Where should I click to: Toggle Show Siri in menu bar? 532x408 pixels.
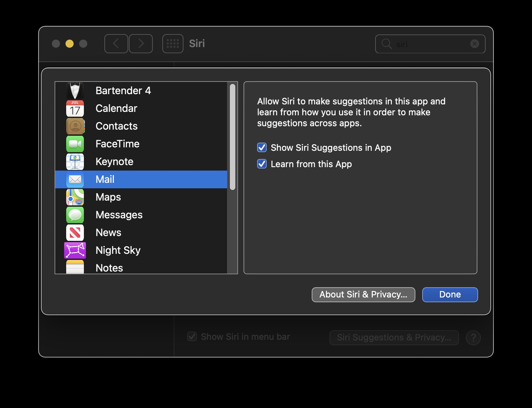(192, 337)
